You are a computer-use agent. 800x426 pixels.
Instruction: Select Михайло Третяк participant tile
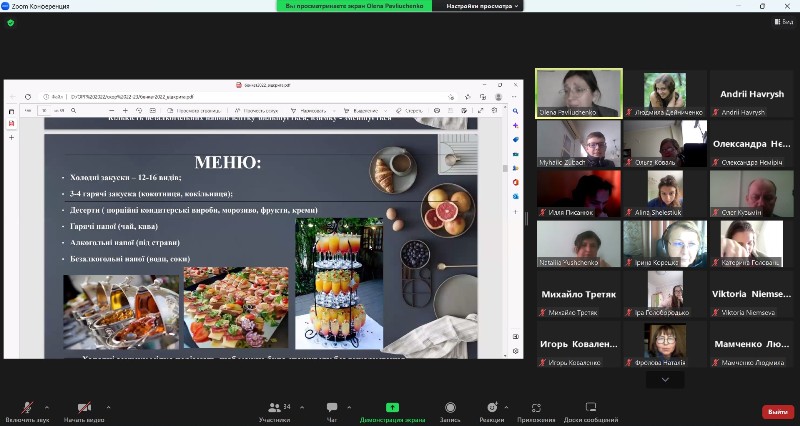click(x=579, y=294)
